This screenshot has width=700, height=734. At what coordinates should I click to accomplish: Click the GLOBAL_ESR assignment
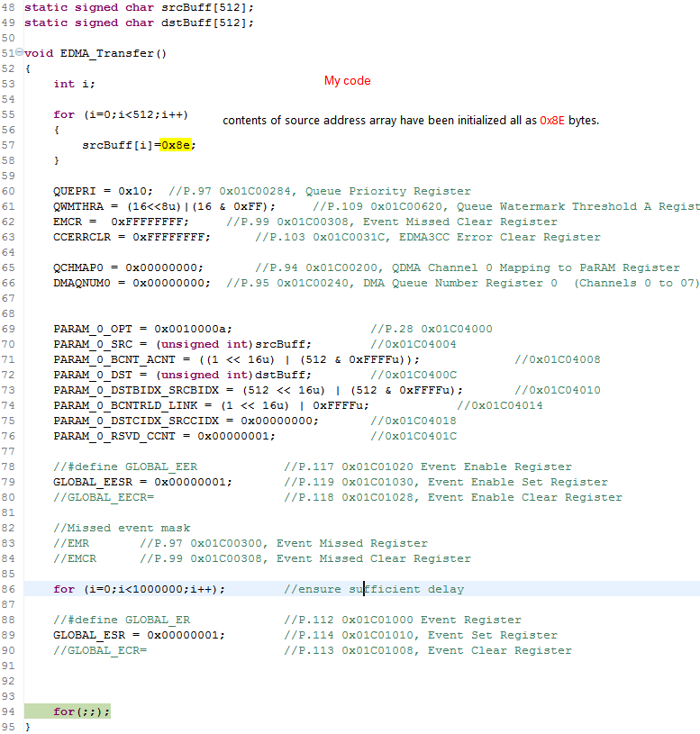(139, 635)
